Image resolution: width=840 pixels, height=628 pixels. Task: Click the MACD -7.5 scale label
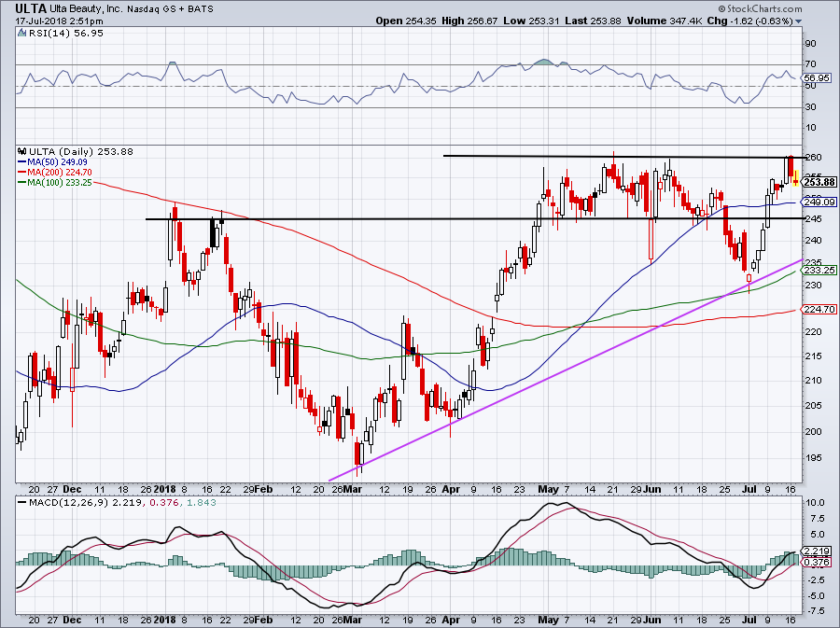pyautogui.click(x=814, y=611)
